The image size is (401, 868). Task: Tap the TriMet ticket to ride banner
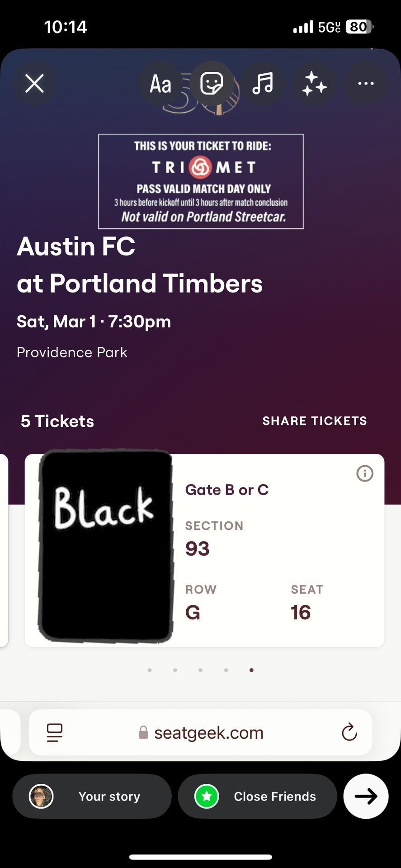(x=201, y=181)
